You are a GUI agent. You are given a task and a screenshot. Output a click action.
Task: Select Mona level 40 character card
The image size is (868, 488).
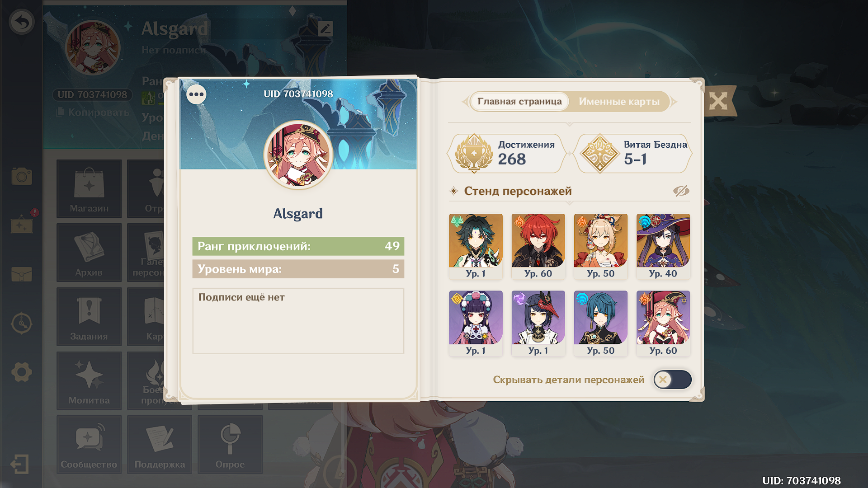coord(663,247)
